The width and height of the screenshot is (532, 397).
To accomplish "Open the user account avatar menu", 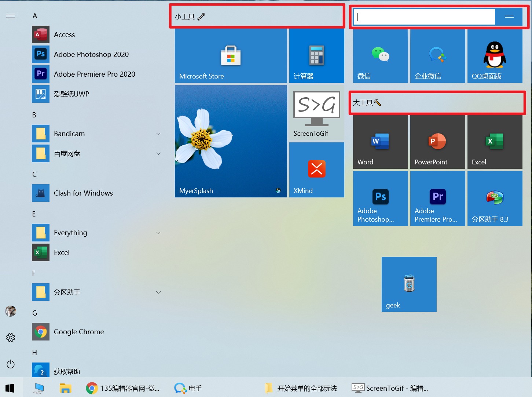I will pos(11,311).
